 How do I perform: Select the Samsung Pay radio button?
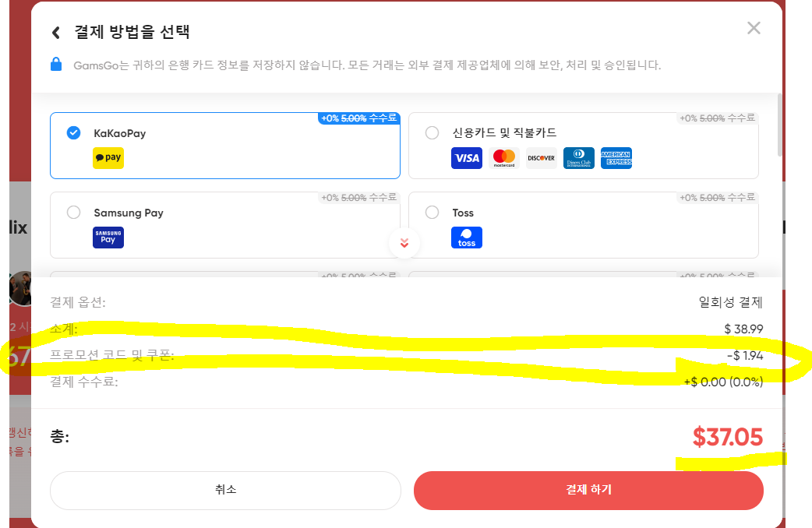[x=73, y=213]
